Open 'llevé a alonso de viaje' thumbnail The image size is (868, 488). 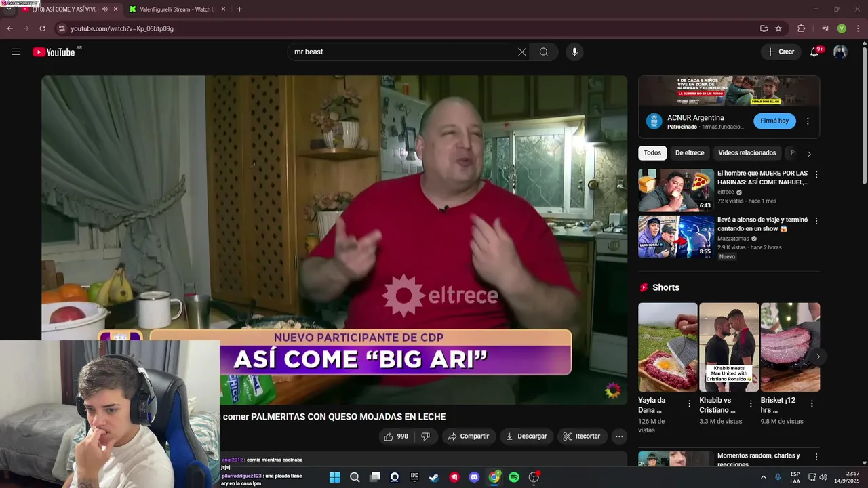(676, 237)
